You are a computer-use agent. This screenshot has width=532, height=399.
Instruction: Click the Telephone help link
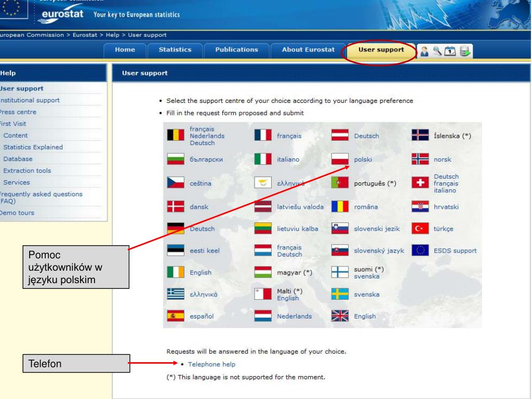tap(212, 364)
